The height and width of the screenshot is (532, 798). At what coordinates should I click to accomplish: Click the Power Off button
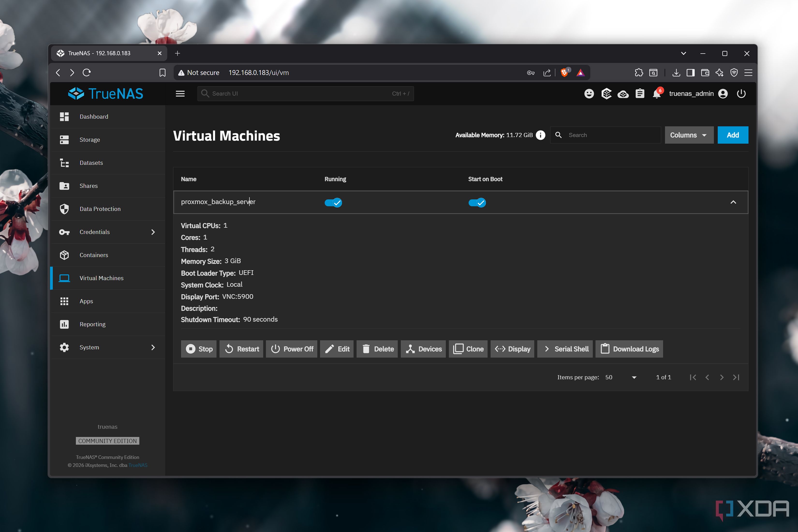[x=292, y=349]
